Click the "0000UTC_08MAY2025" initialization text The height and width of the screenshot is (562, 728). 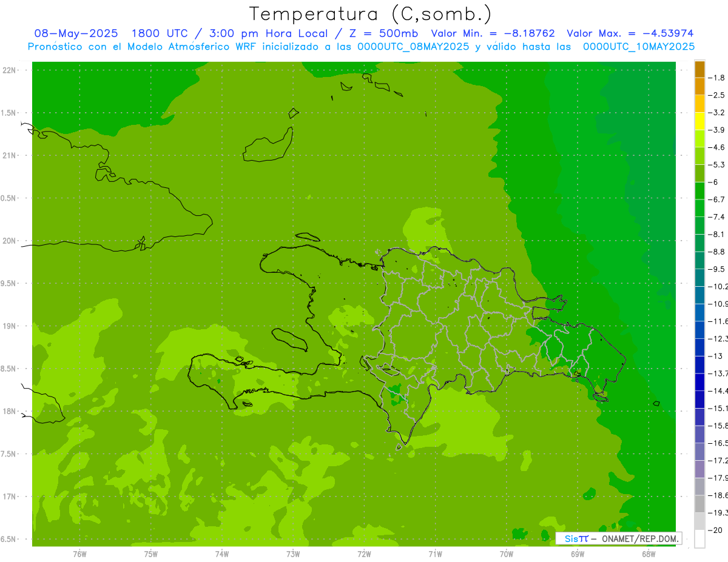pyautogui.click(x=414, y=47)
